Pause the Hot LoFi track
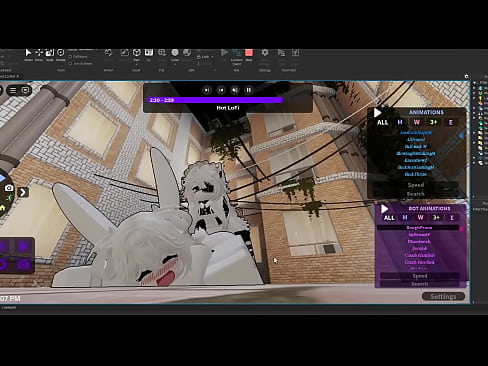The image size is (488, 366). (x=249, y=90)
